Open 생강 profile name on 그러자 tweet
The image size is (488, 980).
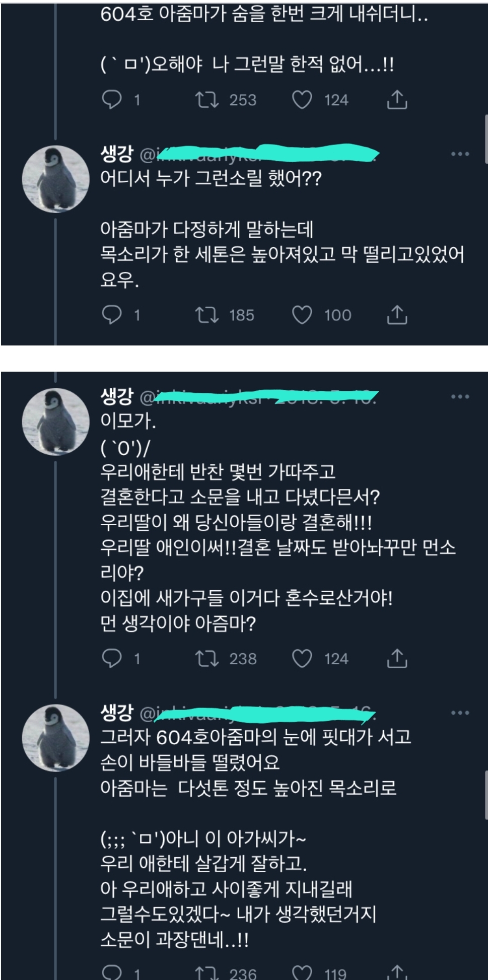117,712
